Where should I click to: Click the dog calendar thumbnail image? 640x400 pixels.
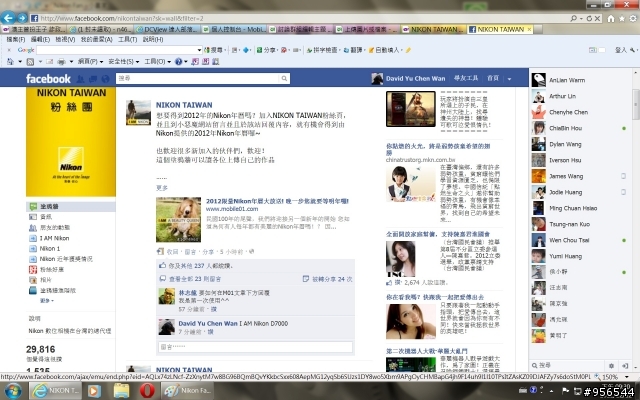coord(178,220)
